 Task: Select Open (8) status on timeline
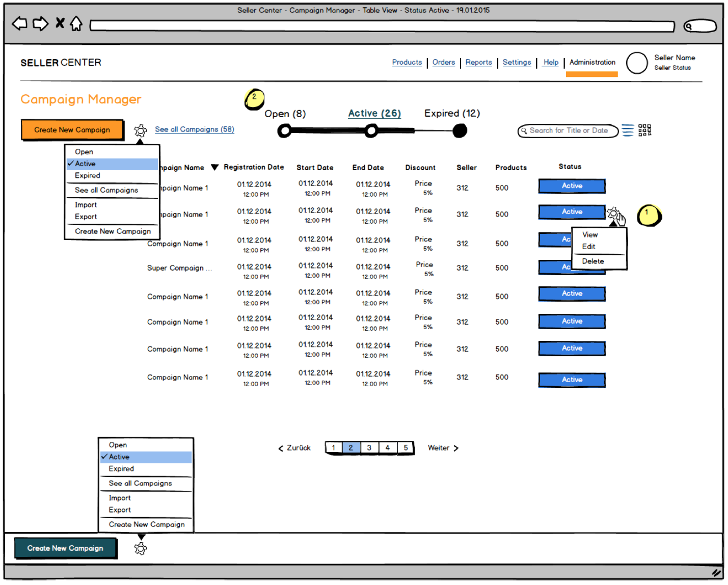point(285,114)
